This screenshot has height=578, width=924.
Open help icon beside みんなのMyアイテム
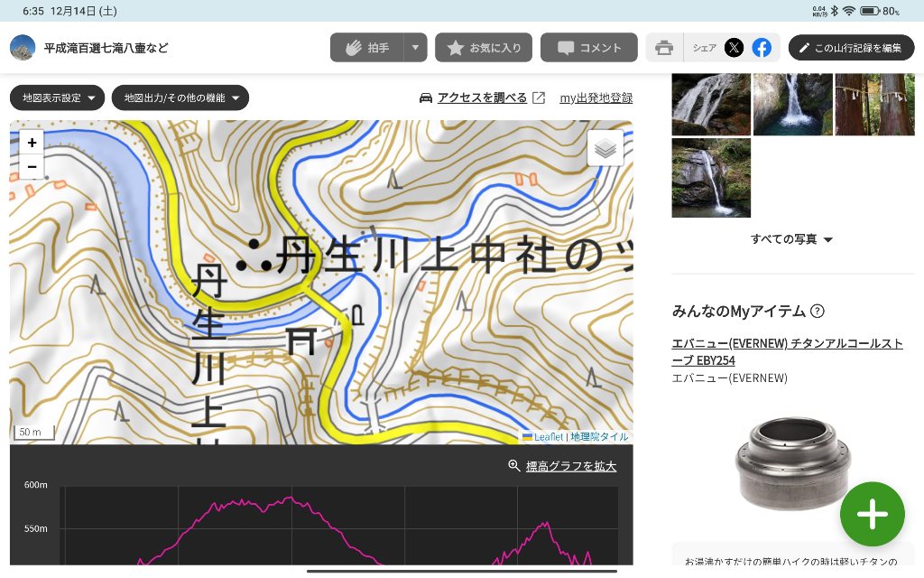pos(818,312)
